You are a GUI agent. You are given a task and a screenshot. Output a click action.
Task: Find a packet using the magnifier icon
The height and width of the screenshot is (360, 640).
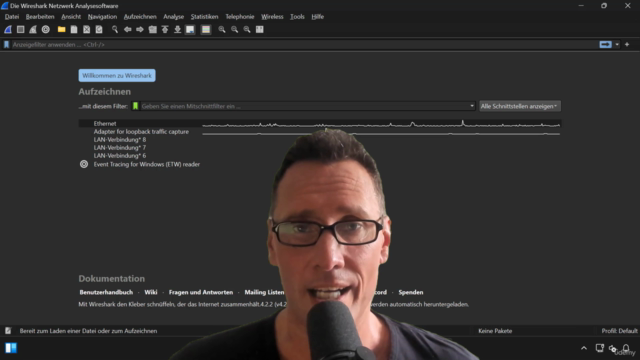click(115, 29)
